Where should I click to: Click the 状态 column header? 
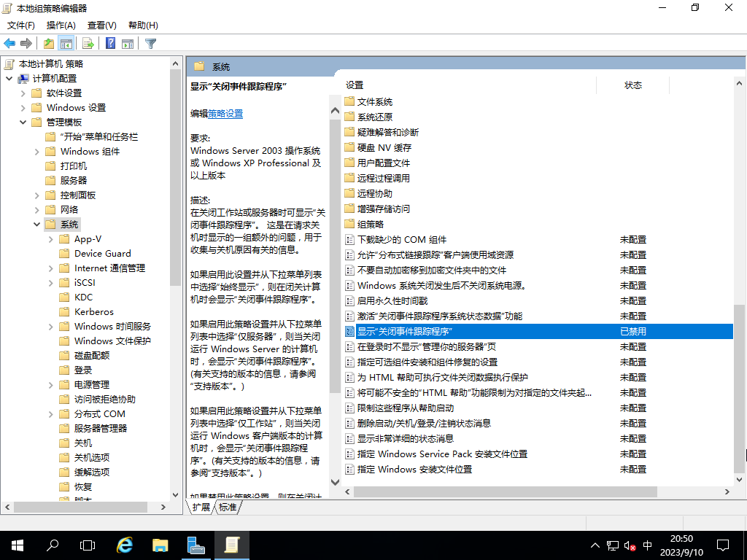coord(632,85)
